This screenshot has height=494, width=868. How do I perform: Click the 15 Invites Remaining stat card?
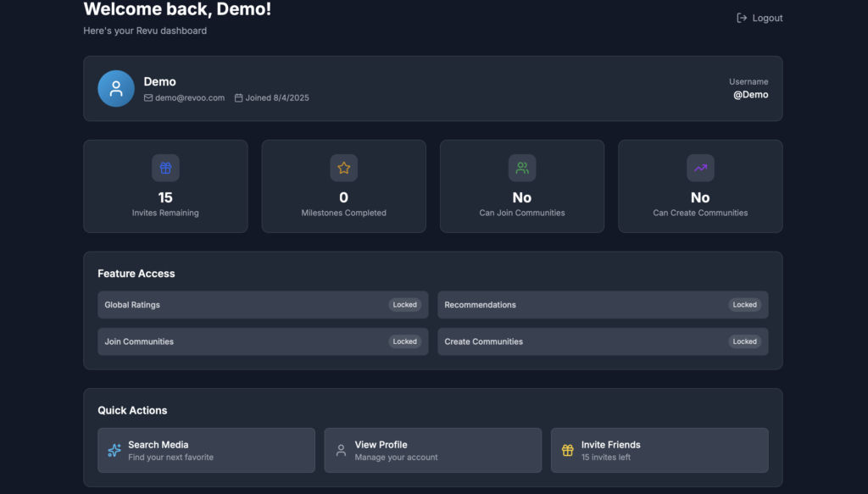(x=165, y=186)
